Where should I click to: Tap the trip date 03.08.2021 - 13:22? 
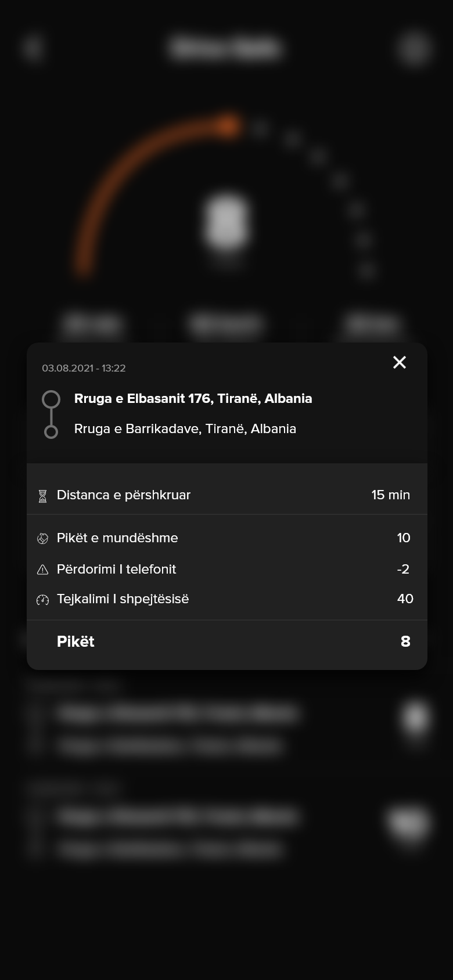(84, 368)
